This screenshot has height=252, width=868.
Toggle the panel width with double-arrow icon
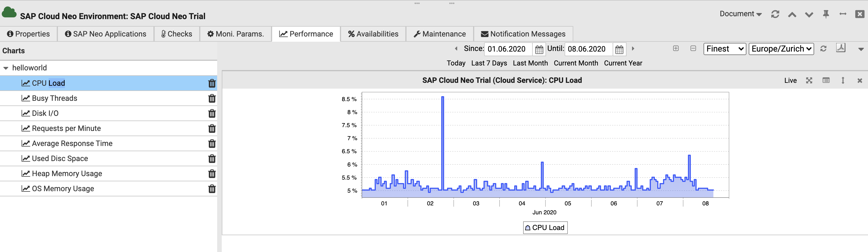(843, 14)
